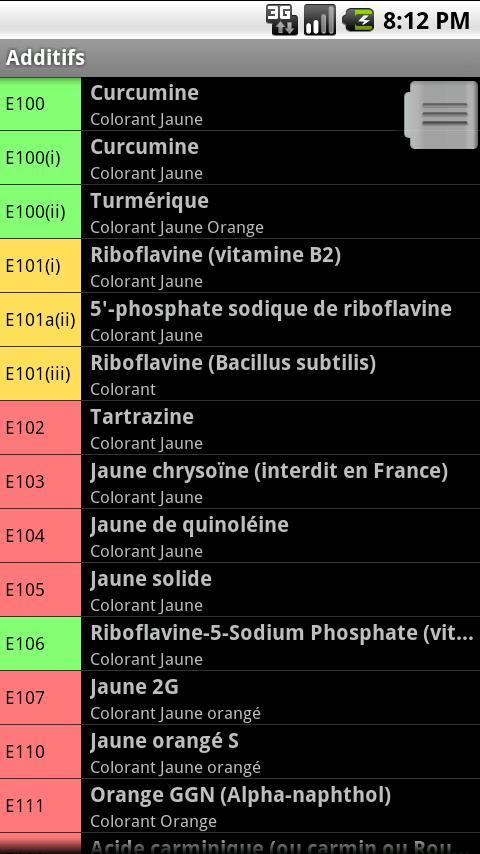This screenshot has height=854, width=480.
Task: Open the Jaune orangé S entry
Action: point(240,751)
